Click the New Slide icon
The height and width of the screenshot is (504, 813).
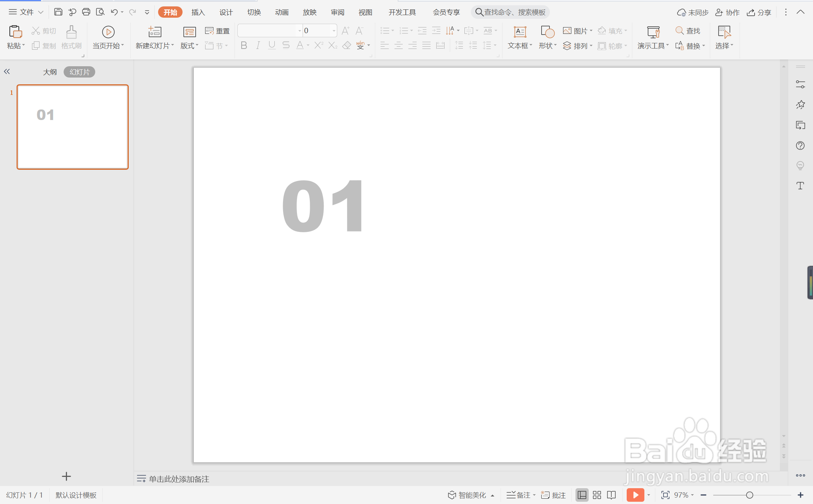click(x=154, y=32)
